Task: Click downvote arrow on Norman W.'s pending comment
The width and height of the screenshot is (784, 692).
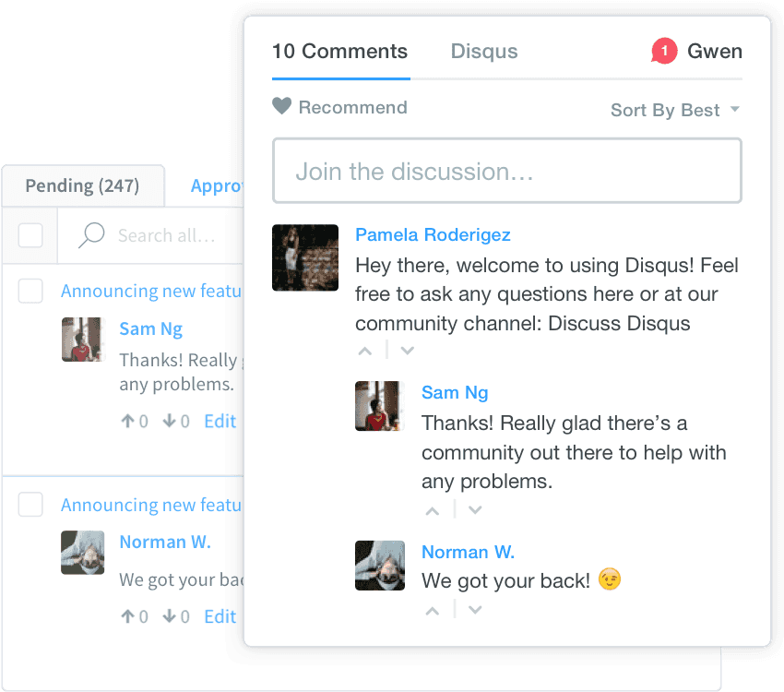Action: [x=170, y=616]
